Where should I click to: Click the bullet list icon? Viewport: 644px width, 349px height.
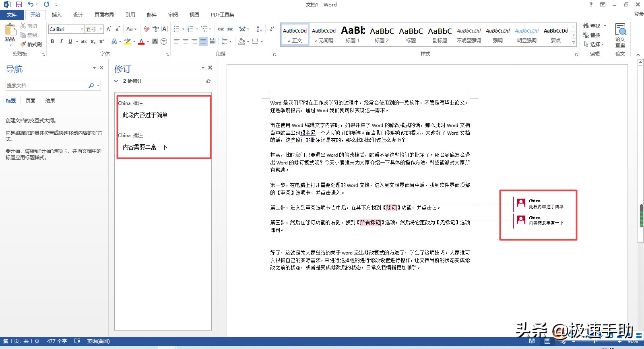[x=176, y=29]
